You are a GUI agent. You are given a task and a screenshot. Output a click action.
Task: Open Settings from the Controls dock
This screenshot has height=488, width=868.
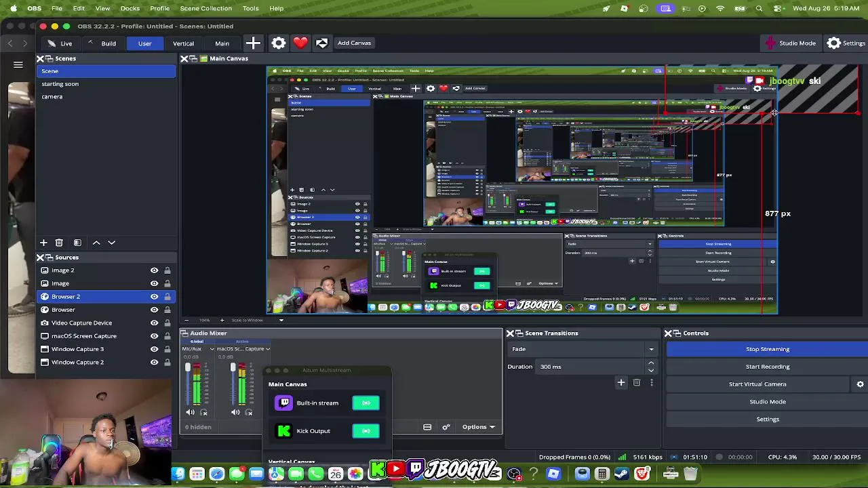(x=768, y=420)
